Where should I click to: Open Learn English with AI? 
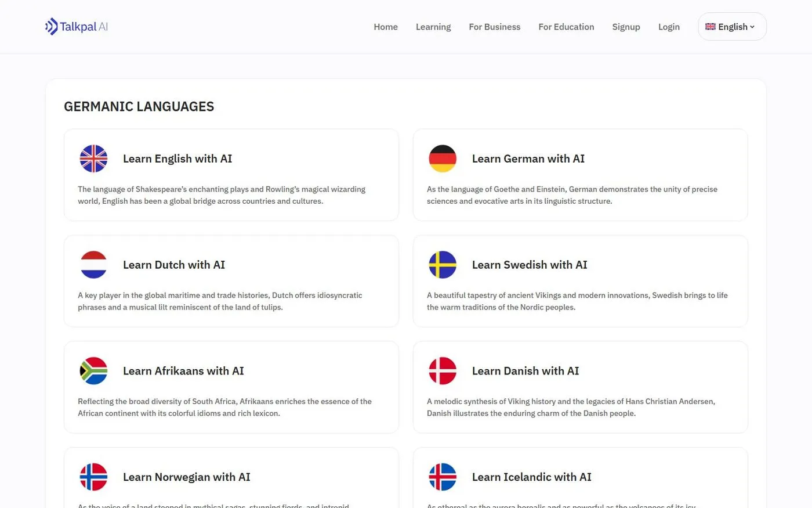pyautogui.click(x=177, y=158)
